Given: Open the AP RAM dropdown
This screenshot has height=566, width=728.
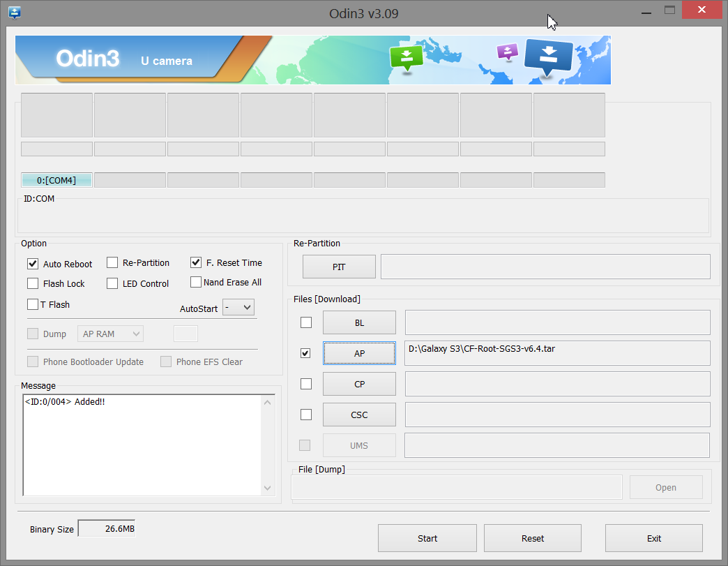Looking at the screenshot, I should coord(110,334).
